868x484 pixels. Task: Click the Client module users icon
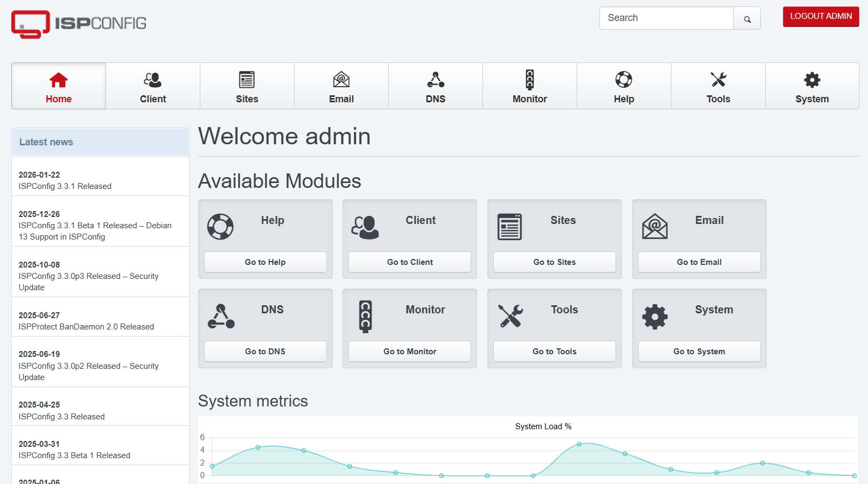365,227
